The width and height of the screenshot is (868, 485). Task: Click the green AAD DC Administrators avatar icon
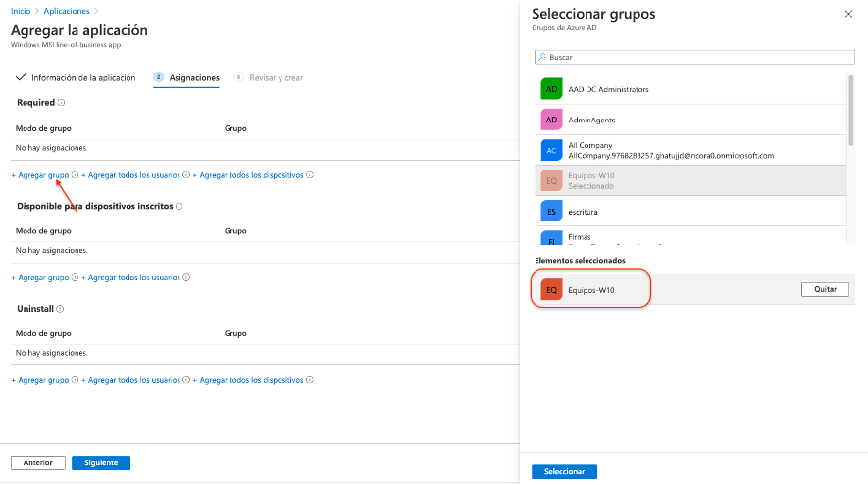click(551, 89)
